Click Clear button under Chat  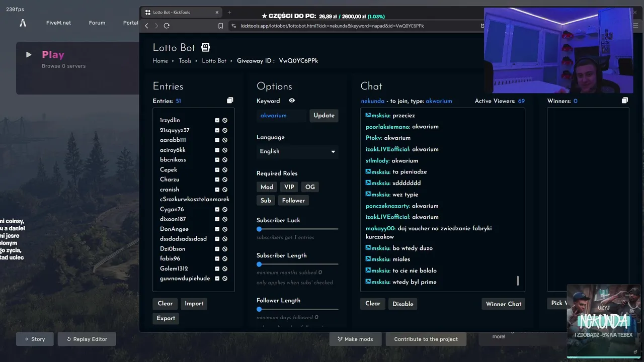pyautogui.click(x=373, y=304)
